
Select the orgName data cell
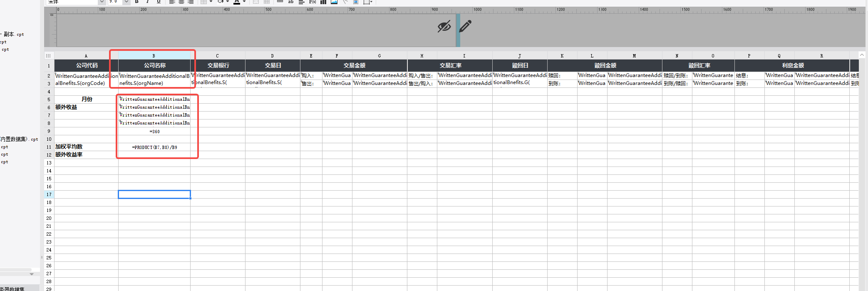click(x=154, y=80)
